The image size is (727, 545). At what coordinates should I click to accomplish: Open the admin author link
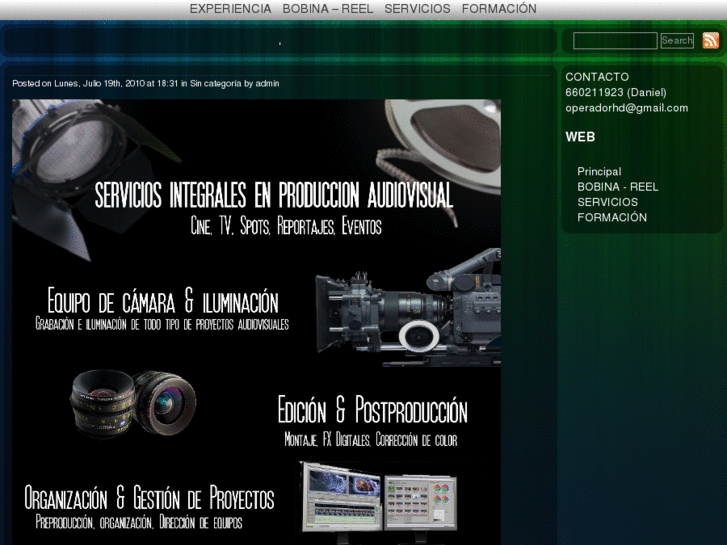pos(268,83)
